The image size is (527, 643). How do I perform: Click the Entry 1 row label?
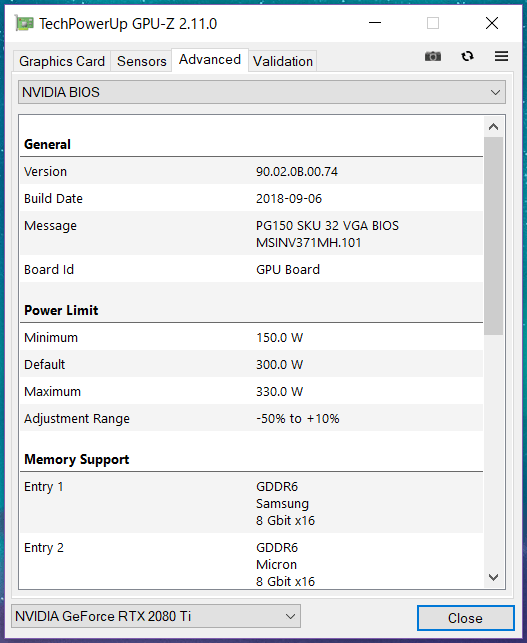[44, 487]
